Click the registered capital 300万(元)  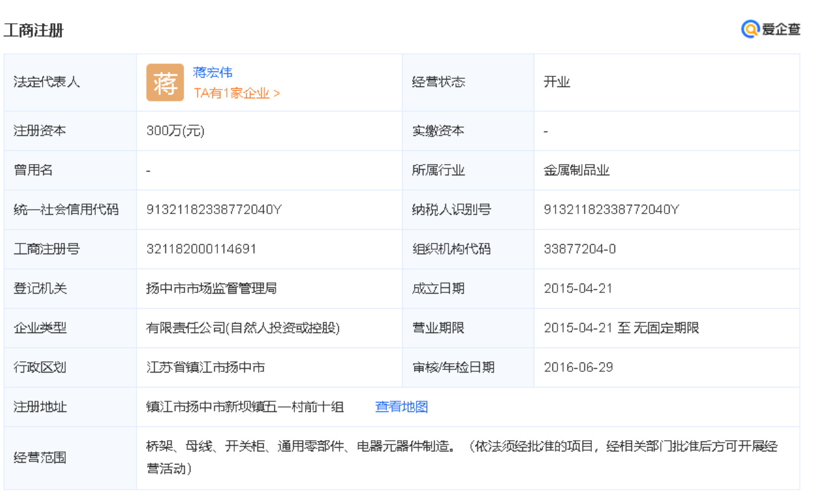click(175, 131)
